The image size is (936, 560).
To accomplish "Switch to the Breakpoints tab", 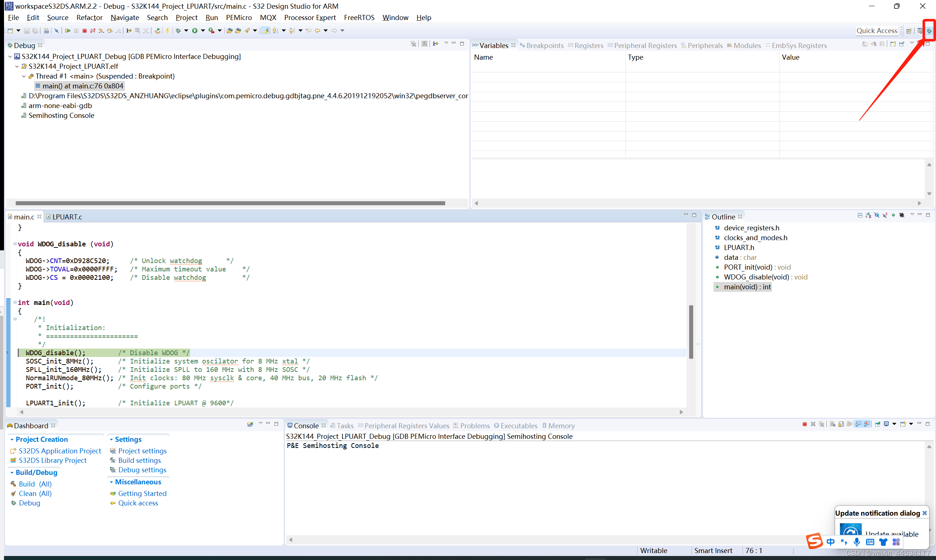I will [545, 45].
